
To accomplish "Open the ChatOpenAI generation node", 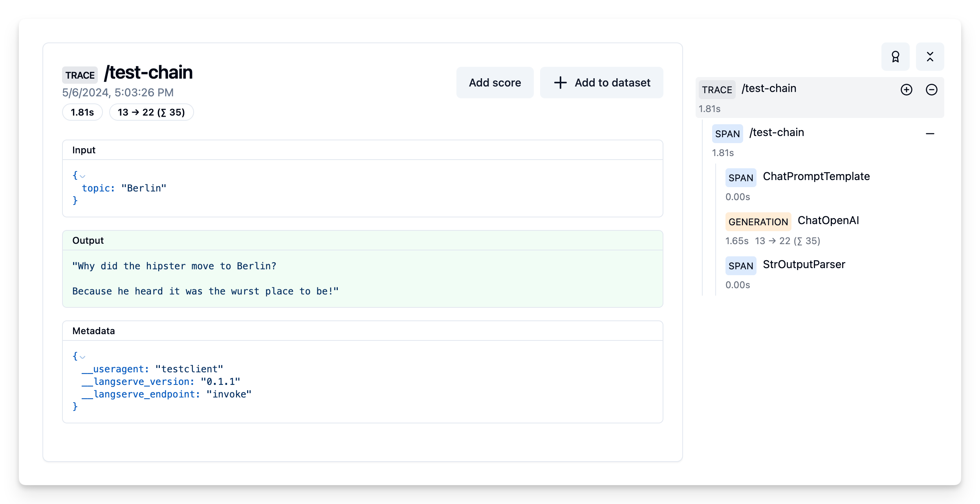I will tap(828, 221).
